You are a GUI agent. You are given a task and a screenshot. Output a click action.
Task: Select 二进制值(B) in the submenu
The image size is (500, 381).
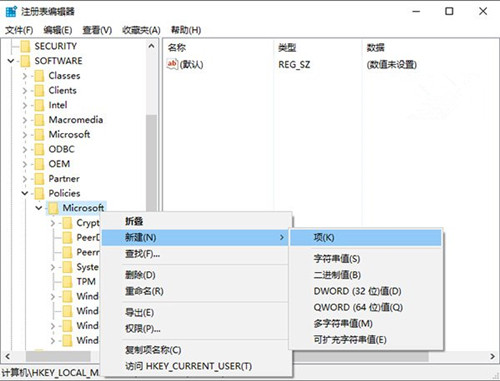(366, 275)
